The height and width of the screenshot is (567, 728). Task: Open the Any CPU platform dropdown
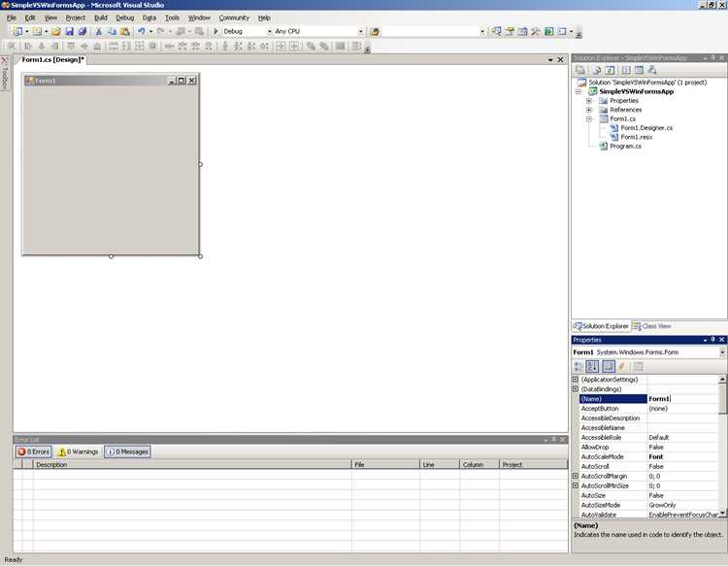361,32
